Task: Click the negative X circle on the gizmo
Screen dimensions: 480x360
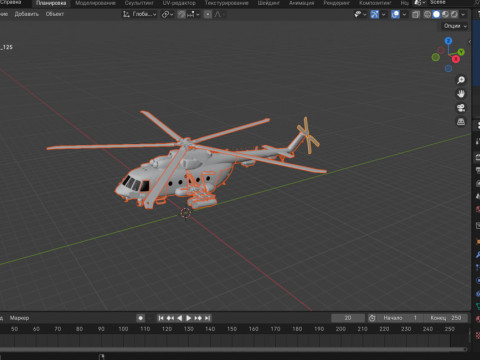Action: pyautogui.click(x=441, y=50)
